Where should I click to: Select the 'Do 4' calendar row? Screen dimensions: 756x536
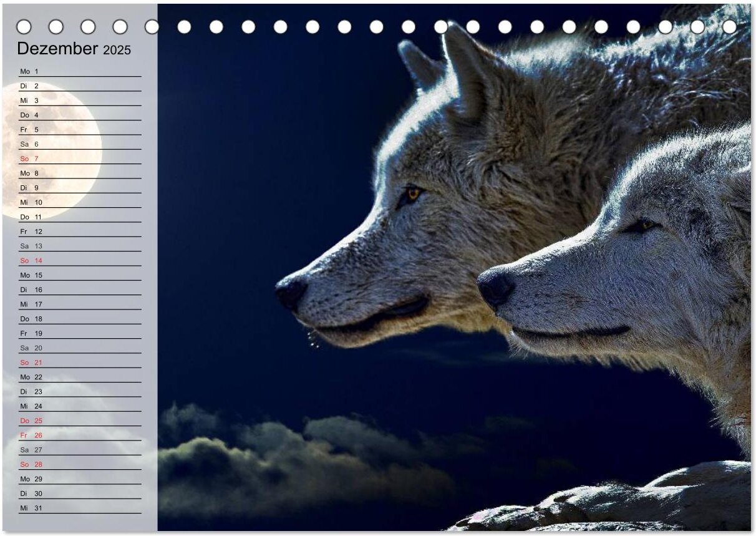80,115
